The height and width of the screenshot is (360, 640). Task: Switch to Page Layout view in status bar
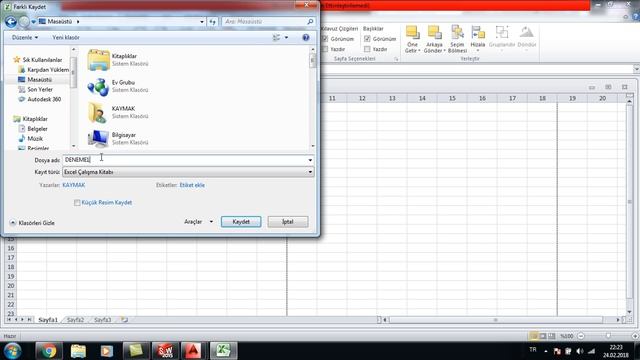(543, 336)
